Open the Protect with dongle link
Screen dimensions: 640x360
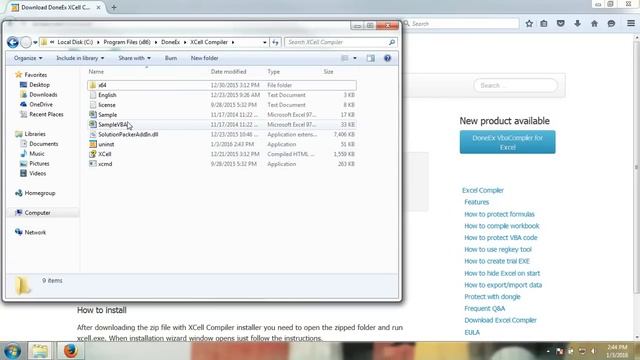(492, 297)
